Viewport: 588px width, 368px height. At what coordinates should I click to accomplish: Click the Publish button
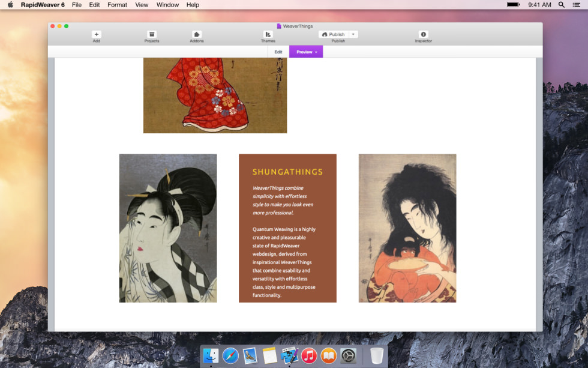[x=334, y=34]
